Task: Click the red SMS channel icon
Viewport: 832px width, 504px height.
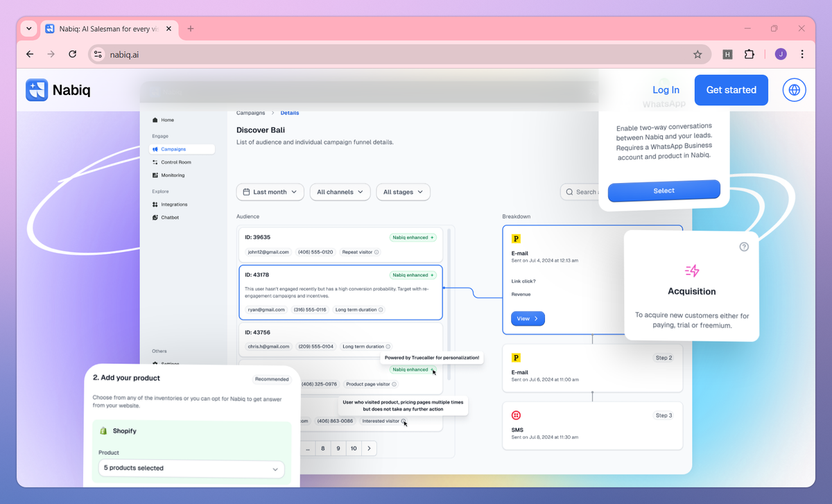Action: click(x=516, y=415)
